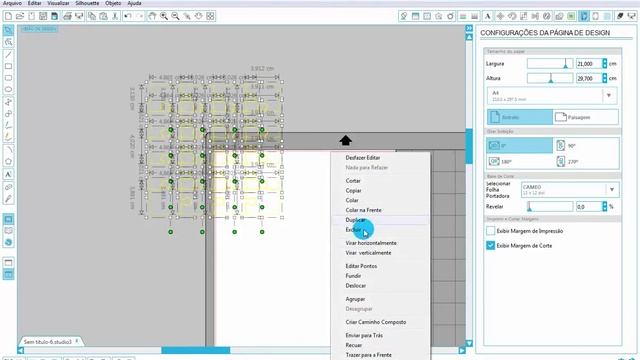
Task: Click the scissors Cut icon
Action: pyautogui.click(x=115, y=16)
